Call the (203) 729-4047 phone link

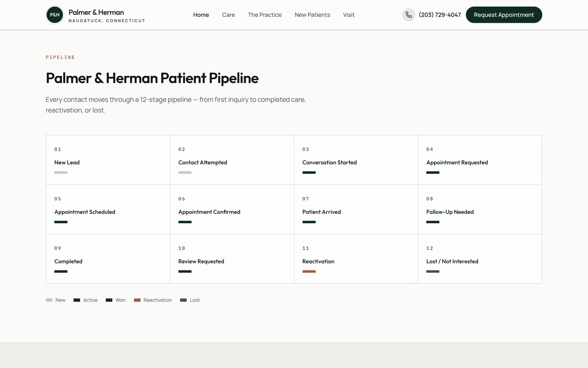440,15
